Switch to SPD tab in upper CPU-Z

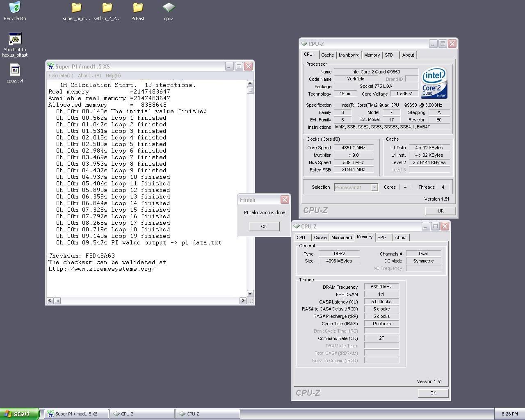[389, 55]
